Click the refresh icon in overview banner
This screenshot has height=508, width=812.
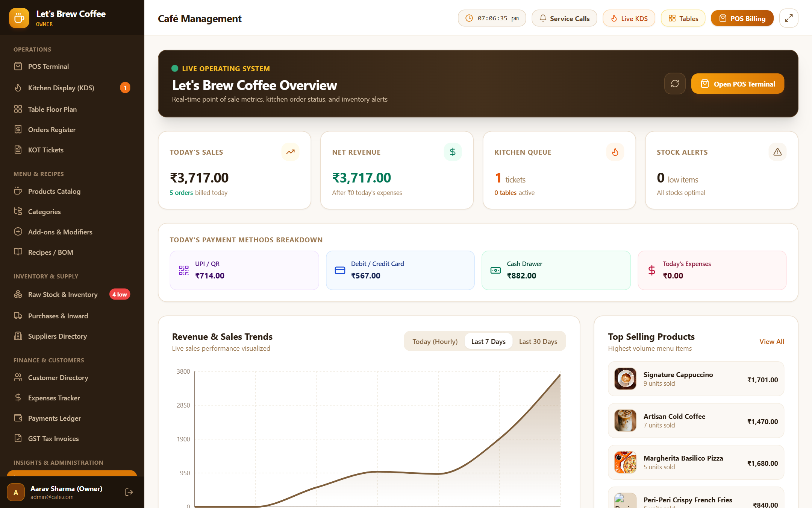[x=675, y=84]
